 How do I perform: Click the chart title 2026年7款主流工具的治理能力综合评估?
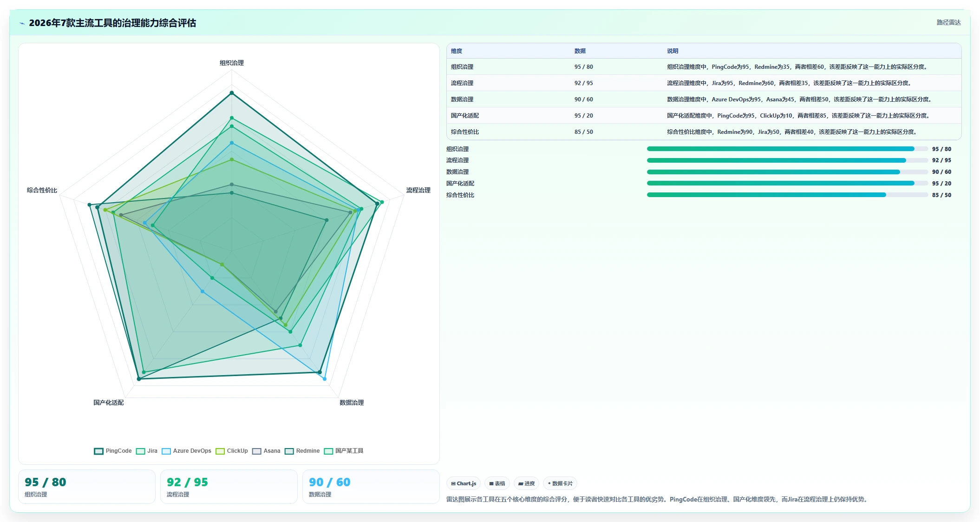point(112,23)
